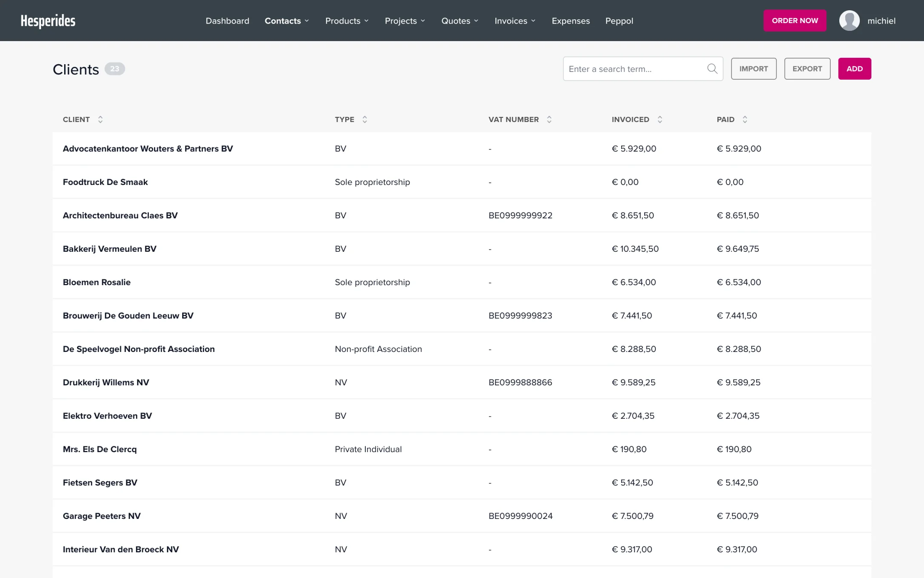The image size is (924, 578).
Task: Sort by TYPE column arrows
Action: pyautogui.click(x=364, y=119)
